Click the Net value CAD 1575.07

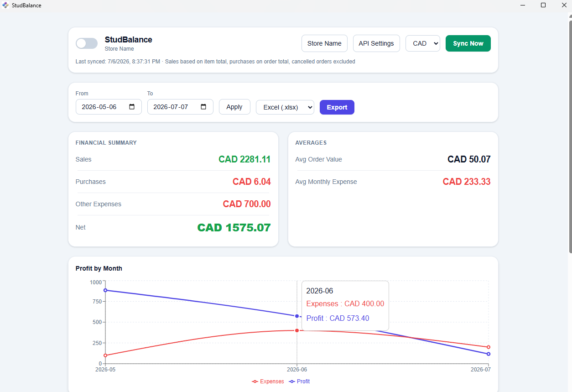click(x=234, y=227)
